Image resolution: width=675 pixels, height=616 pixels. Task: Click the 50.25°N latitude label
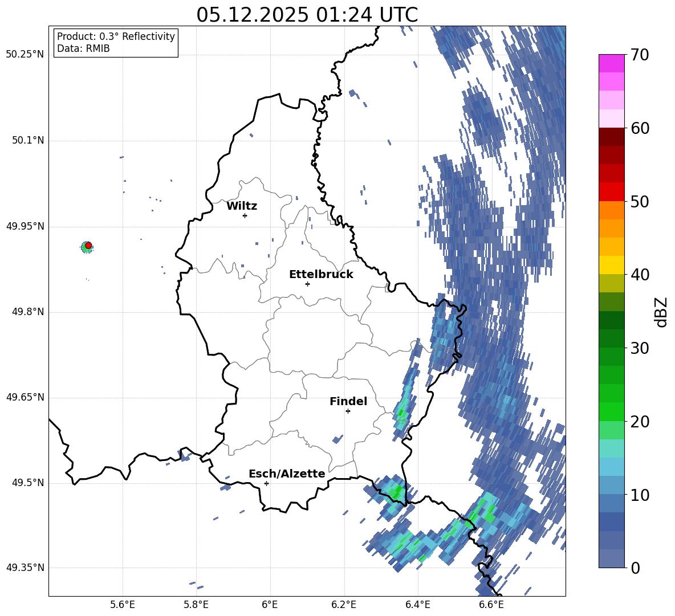click(x=25, y=55)
